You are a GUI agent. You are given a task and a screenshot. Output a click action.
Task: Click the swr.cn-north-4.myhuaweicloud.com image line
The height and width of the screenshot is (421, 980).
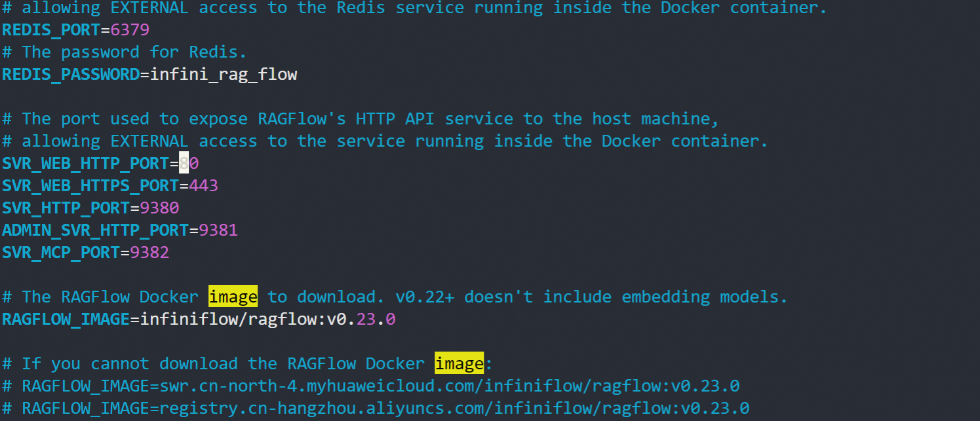(x=371, y=386)
